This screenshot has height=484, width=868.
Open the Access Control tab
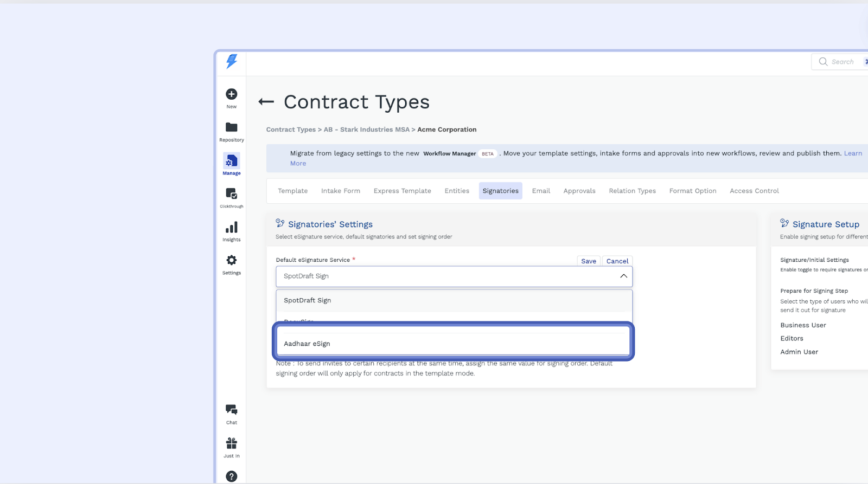[x=754, y=191]
